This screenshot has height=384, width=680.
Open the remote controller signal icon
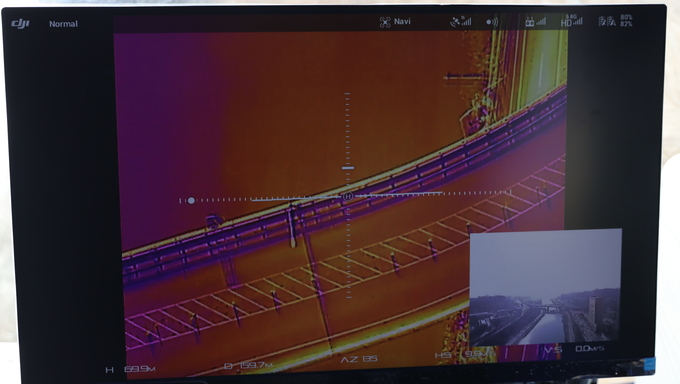(535, 21)
